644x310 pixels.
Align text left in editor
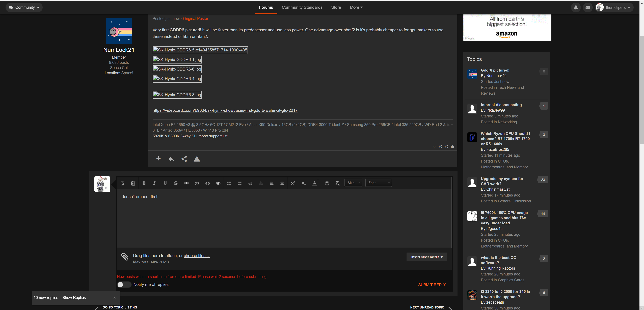pyautogui.click(x=272, y=183)
